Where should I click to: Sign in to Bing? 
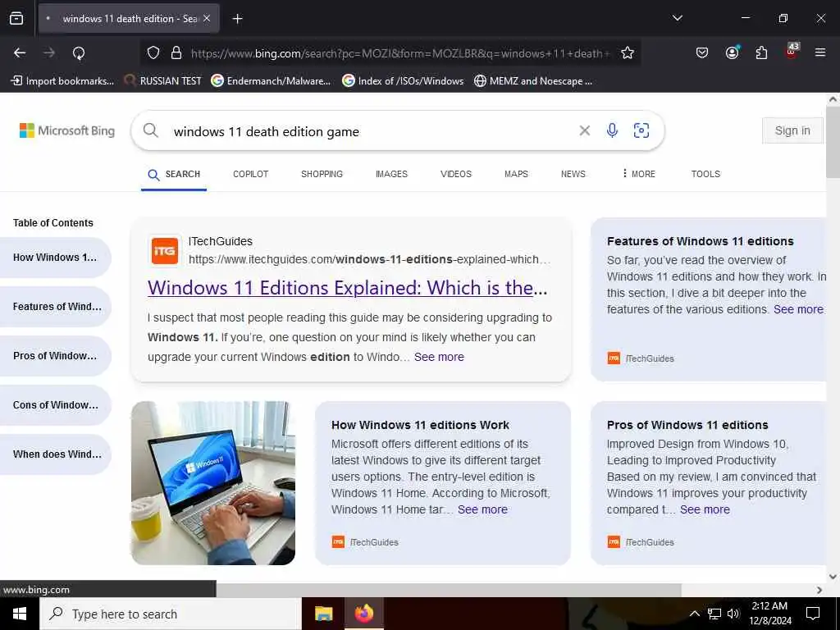click(x=792, y=130)
